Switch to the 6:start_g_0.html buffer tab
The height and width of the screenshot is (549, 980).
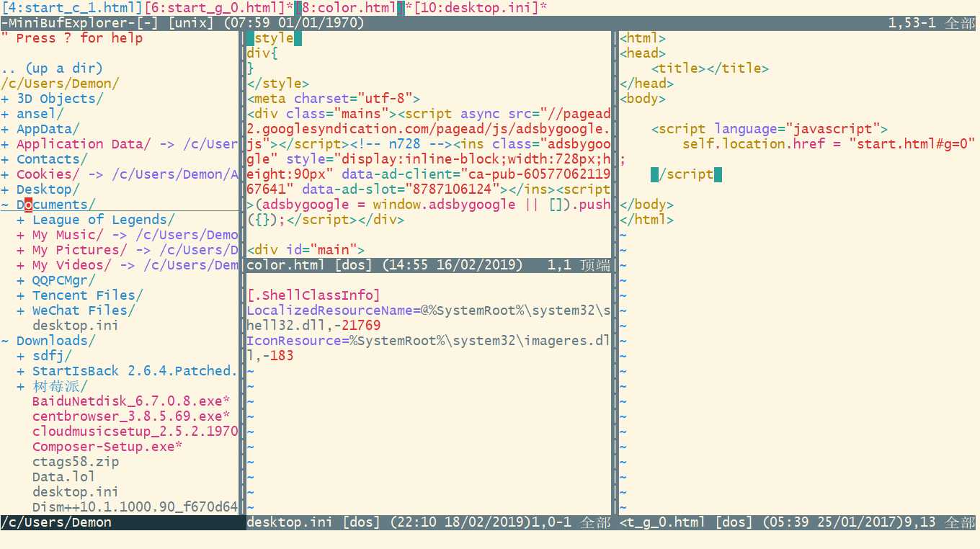point(218,8)
